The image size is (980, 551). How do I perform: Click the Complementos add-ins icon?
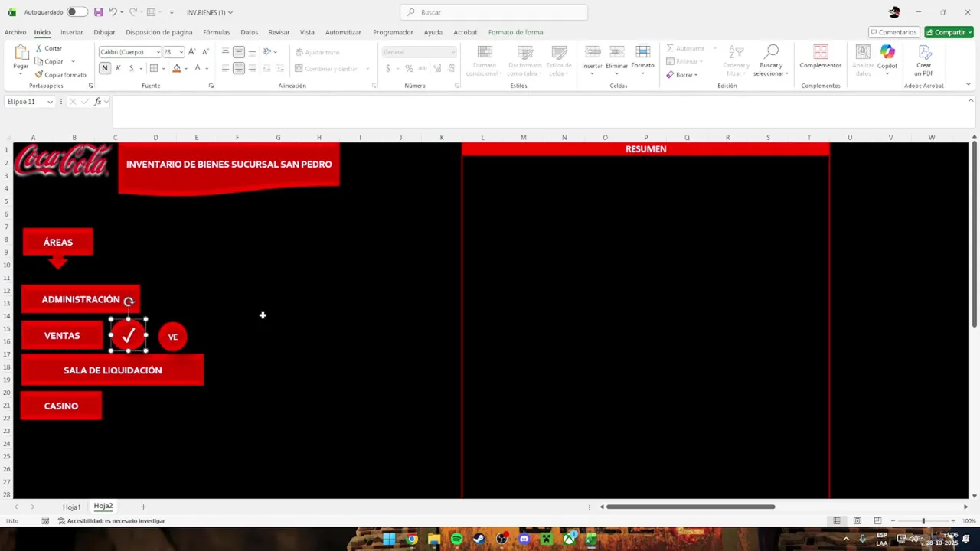pos(821,57)
